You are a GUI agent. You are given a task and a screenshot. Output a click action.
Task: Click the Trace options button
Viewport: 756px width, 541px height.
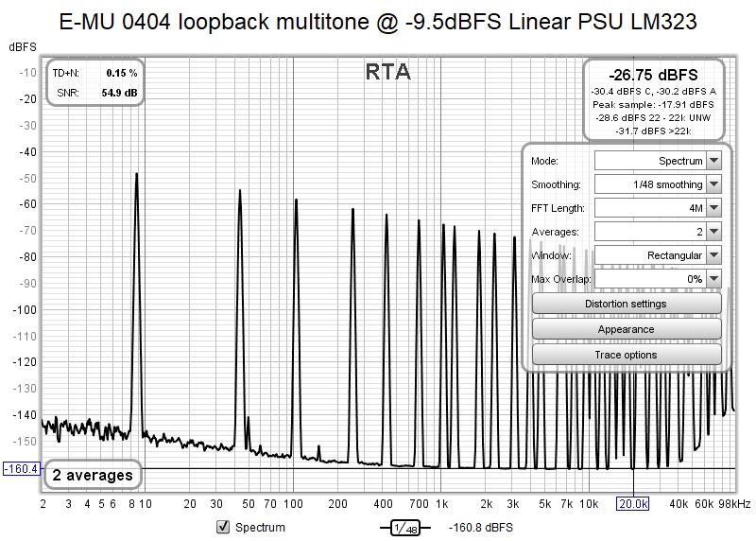627,355
